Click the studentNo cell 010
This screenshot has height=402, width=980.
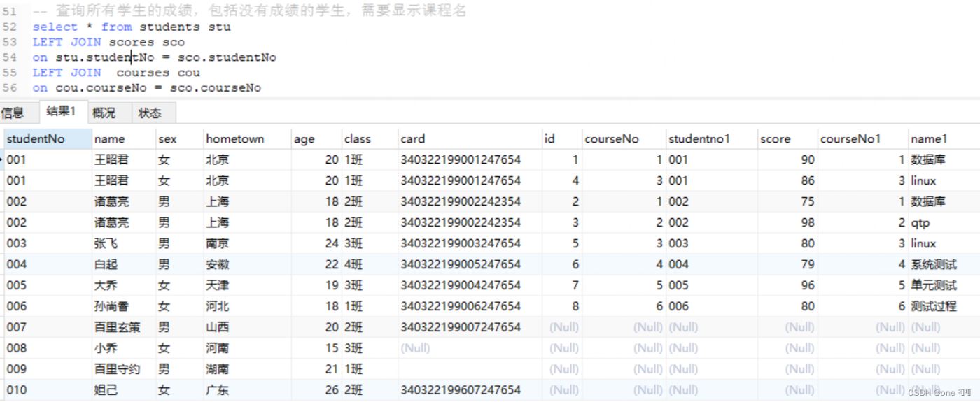pyautogui.click(x=17, y=390)
